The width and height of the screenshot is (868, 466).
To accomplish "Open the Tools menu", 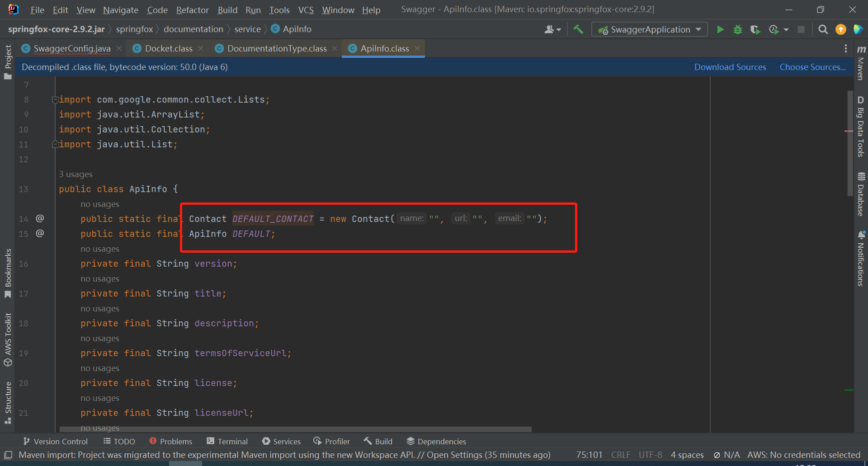I will pos(279,10).
